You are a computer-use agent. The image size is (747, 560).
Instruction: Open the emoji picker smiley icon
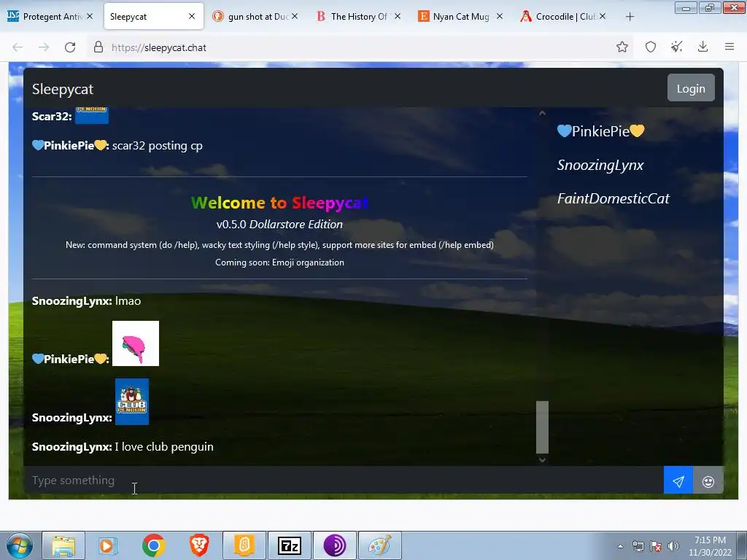point(708,481)
